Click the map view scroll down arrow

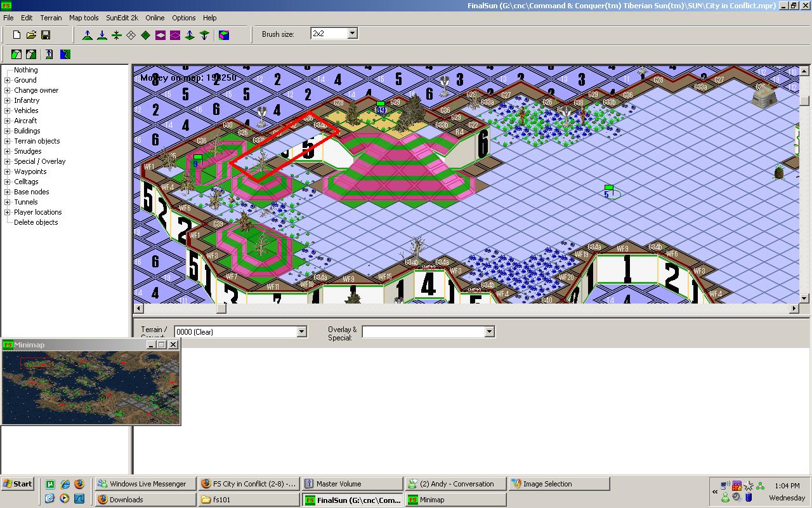[x=804, y=298]
